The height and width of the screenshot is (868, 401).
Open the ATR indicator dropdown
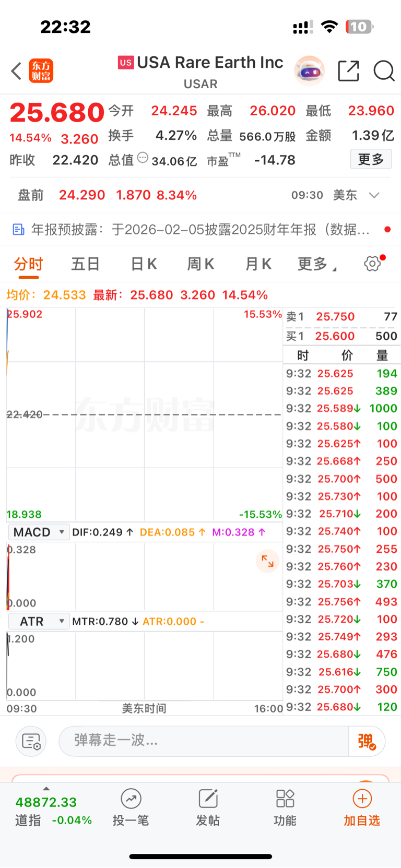tap(39, 622)
